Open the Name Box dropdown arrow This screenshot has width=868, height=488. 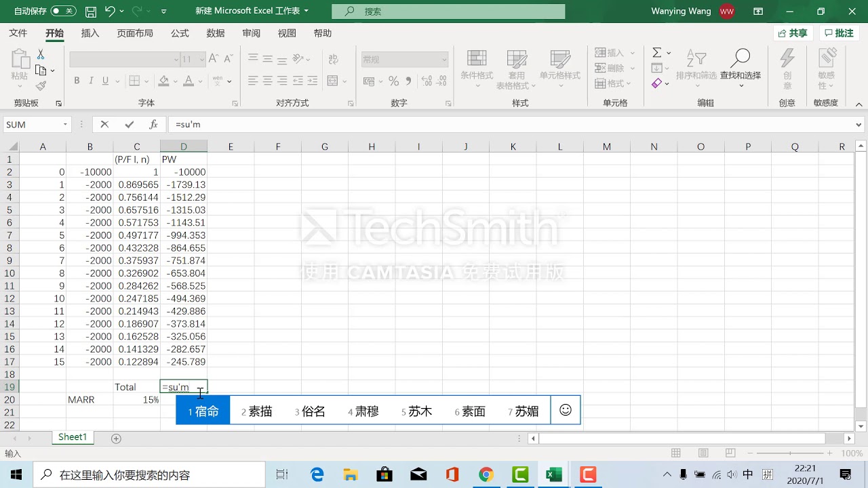point(65,125)
